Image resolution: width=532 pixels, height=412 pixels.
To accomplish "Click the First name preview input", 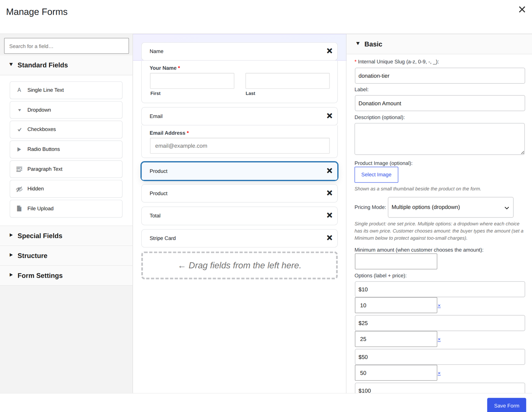I will [x=192, y=81].
